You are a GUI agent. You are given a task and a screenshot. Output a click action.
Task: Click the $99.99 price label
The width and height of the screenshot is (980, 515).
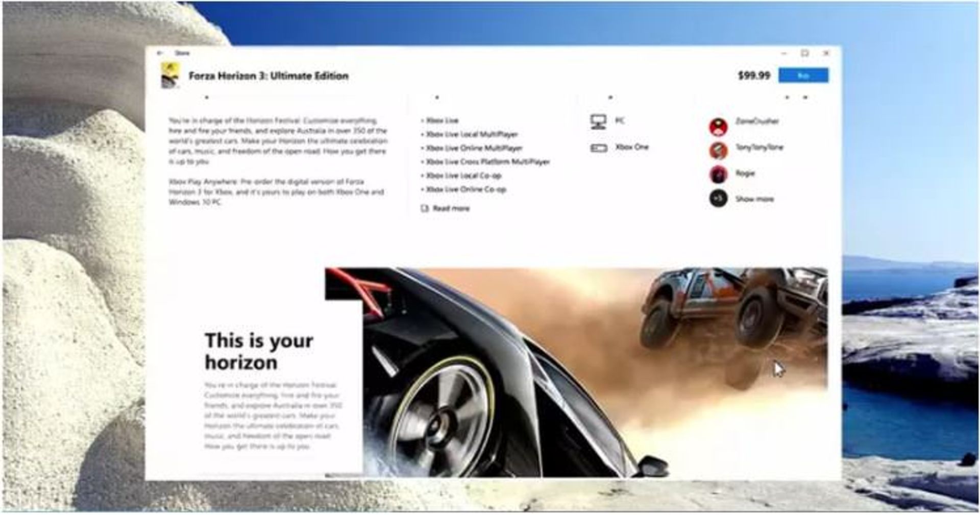[753, 76]
